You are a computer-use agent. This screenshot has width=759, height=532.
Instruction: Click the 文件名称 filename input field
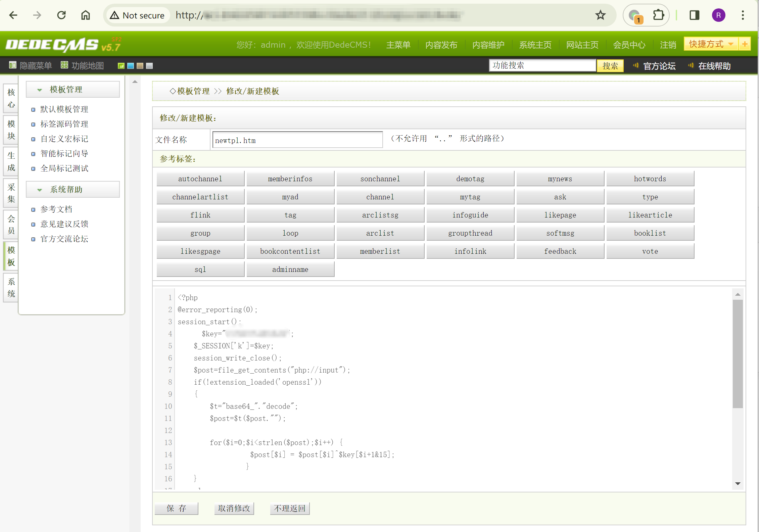297,140
